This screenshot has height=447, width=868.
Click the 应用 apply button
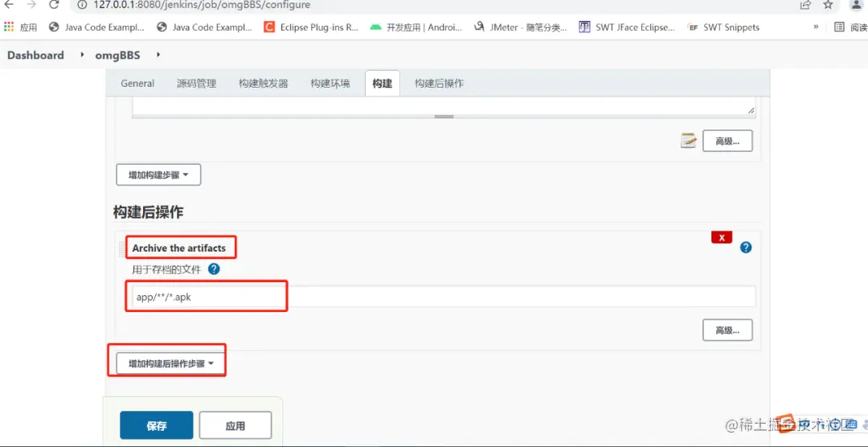coord(235,426)
